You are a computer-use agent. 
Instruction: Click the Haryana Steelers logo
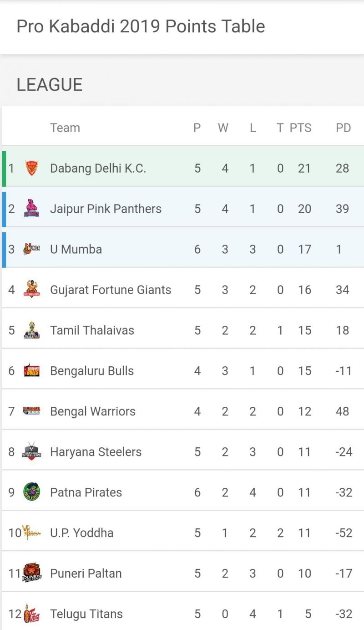click(x=32, y=451)
